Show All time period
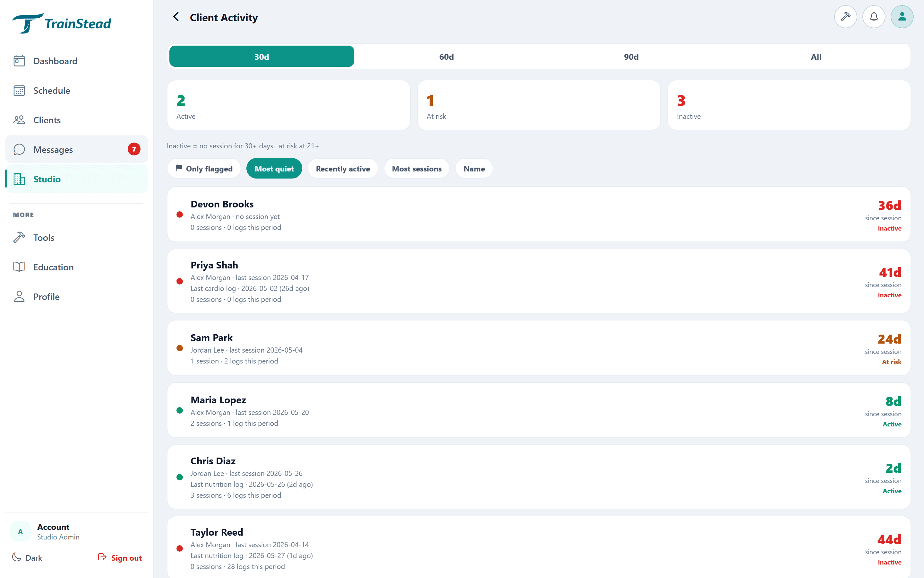924x578 pixels. pos(816,57)
